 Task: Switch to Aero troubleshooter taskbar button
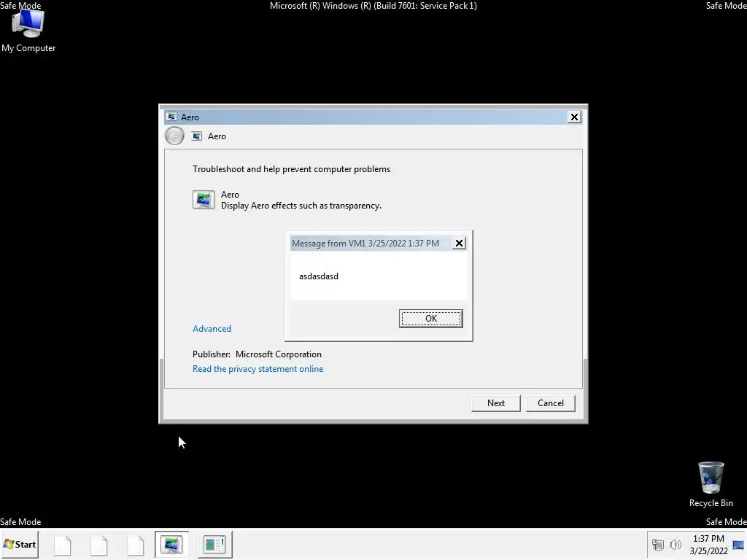pyautogui.click(x=171, y=544)
